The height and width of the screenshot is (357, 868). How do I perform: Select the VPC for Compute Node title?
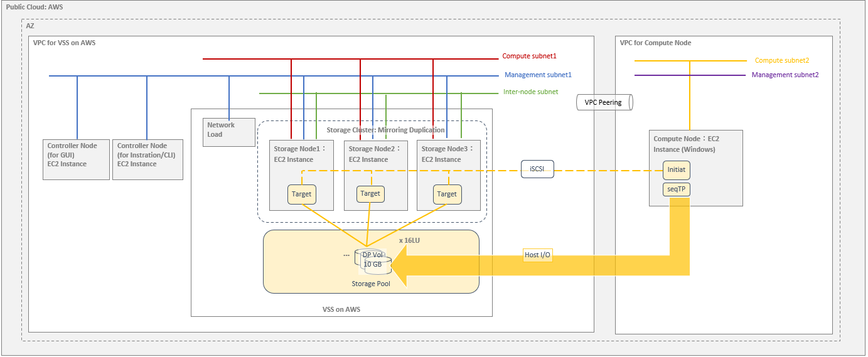655,43
